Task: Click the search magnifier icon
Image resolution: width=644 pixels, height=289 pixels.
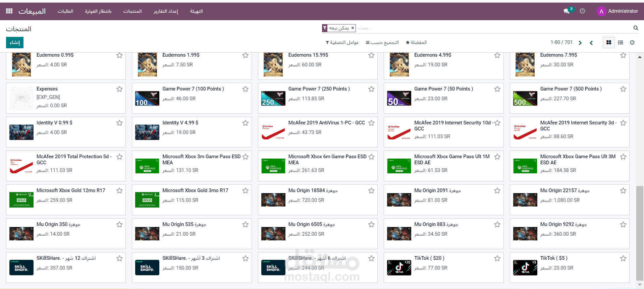Action: 636,28
